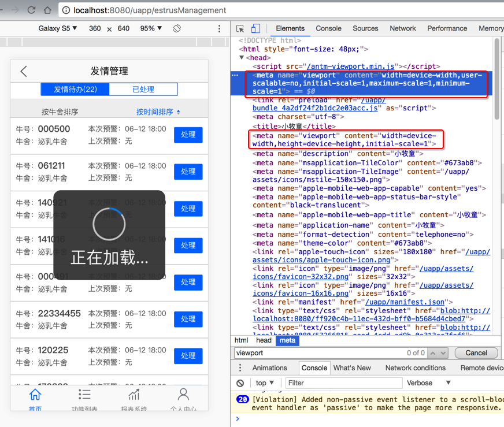This screenshot has width=504, height=427.
Task: Switch to the Console tab in DevTools
Action: point(328,28)
